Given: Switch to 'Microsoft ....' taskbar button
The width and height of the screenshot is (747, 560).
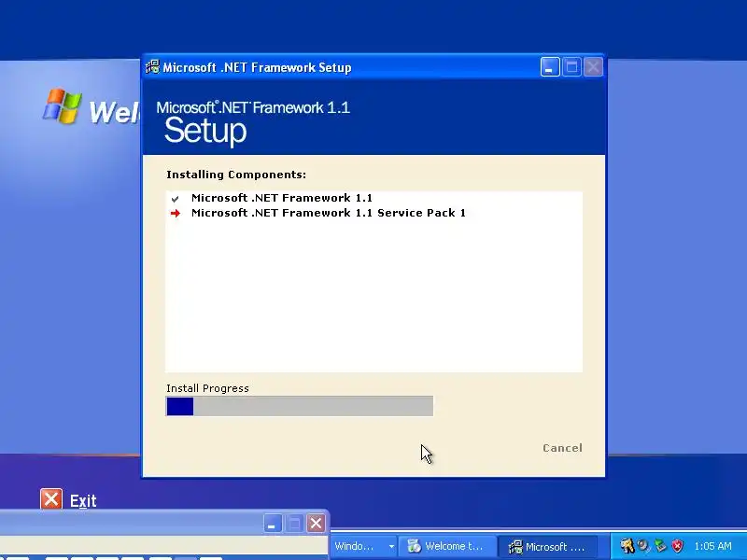Looking at the screenshot, I should click(x=550, y=546).
